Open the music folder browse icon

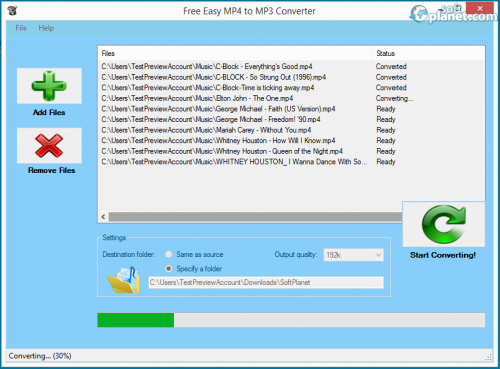pyautogui.click(x=123, y=280)
